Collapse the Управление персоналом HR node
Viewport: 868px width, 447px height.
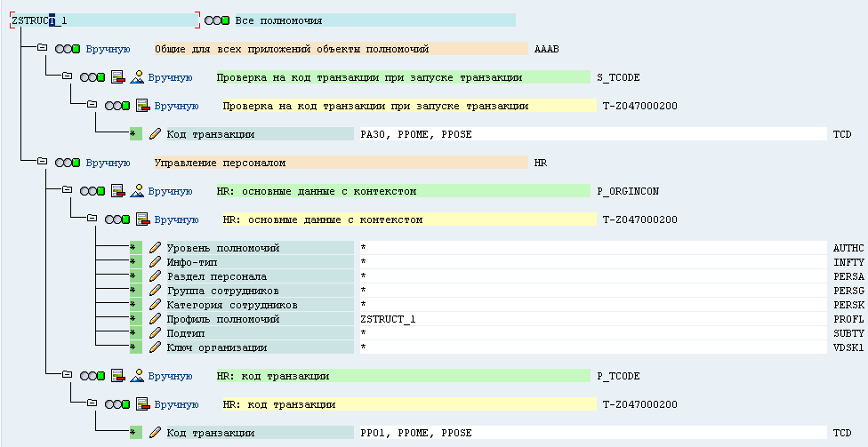[42, 162]
